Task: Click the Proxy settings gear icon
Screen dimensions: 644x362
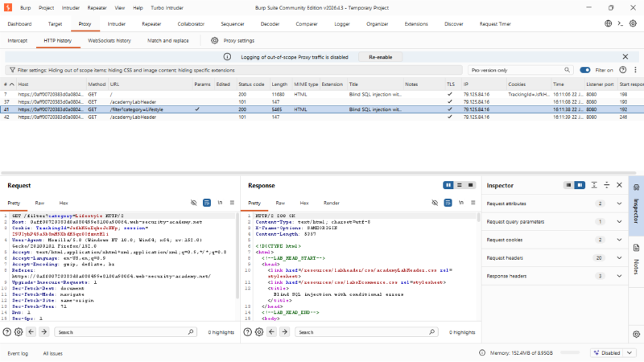Action: point(214,40)
